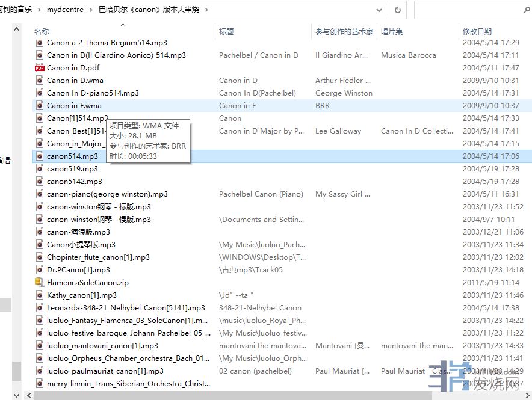Viewport: 532px width, 400px height.
Task: Sort by the 修改日期 column header
Action: pyautogui.click(x=477, y=31)
